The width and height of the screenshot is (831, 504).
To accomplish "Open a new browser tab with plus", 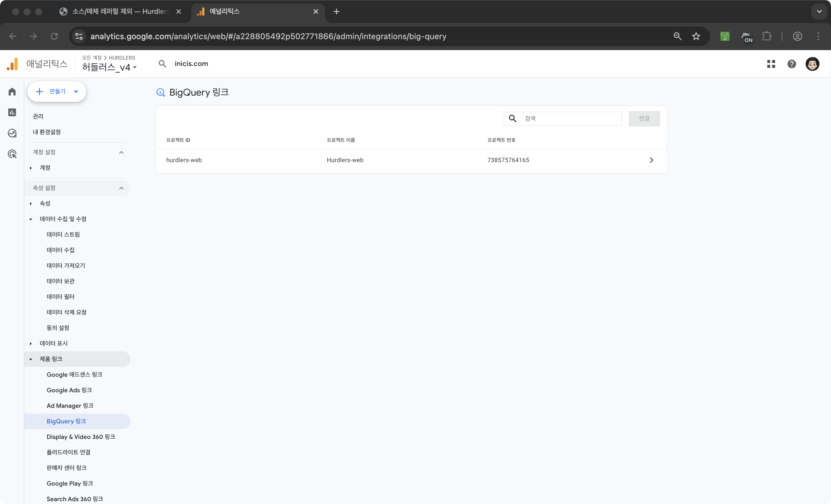I will tap(336, 12).
